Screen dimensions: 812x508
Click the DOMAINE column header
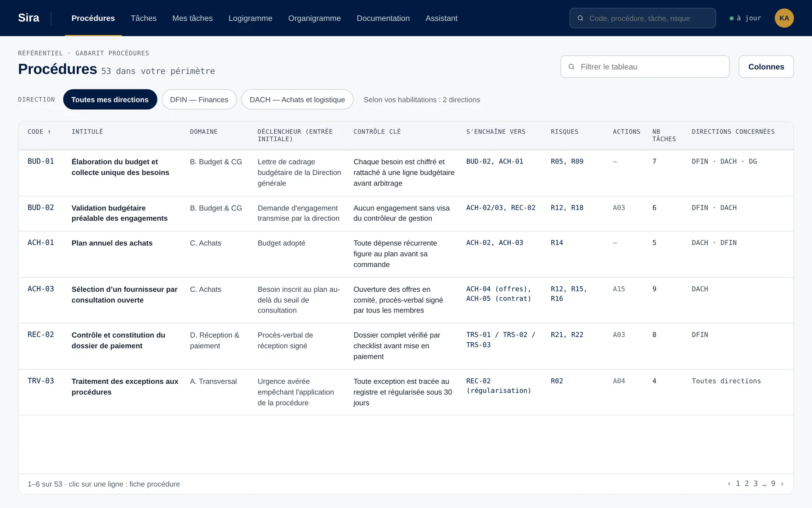click(x=203, y=132)
